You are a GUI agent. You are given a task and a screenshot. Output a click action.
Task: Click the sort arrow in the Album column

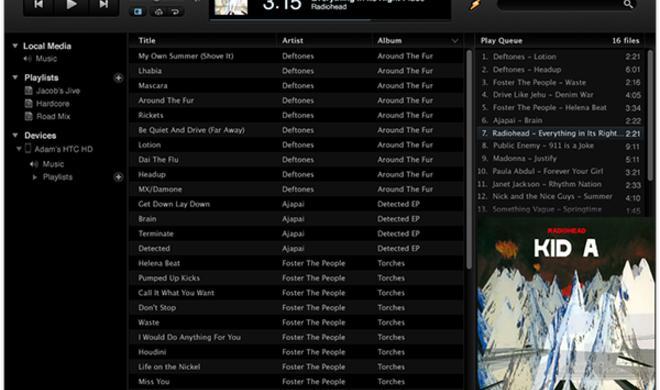(x=455, y=41)
